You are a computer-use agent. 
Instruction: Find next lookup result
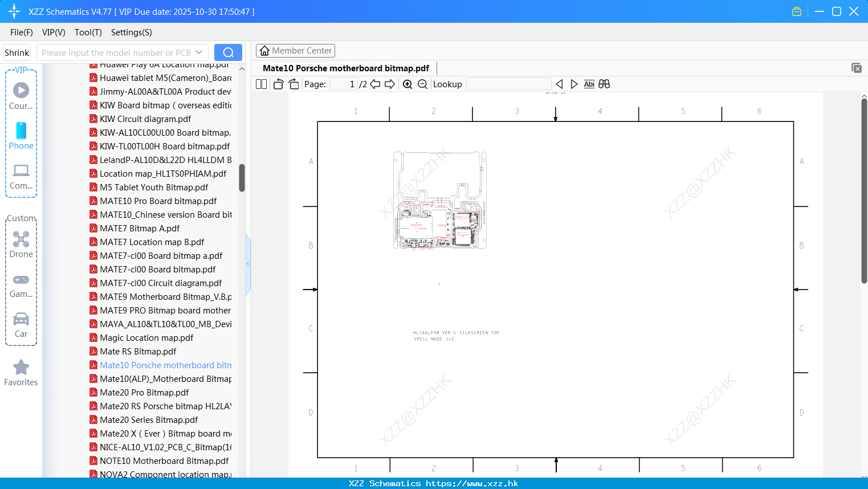(x=574, y=84)
